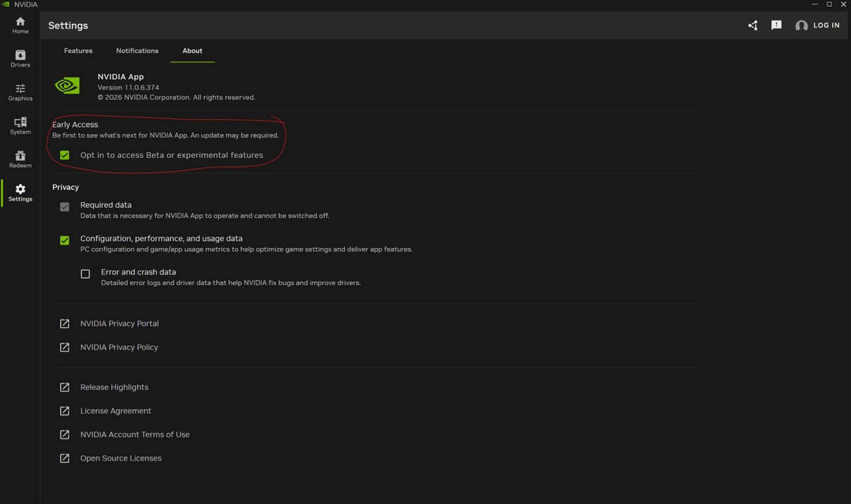
Task: Click the Privacy section heading
Action: click(65, 187)
